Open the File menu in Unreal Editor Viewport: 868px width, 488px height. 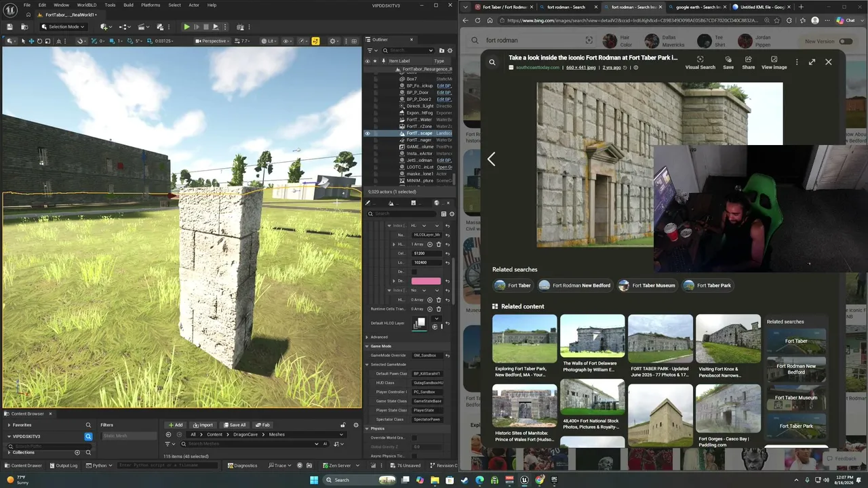pos(27,5)
